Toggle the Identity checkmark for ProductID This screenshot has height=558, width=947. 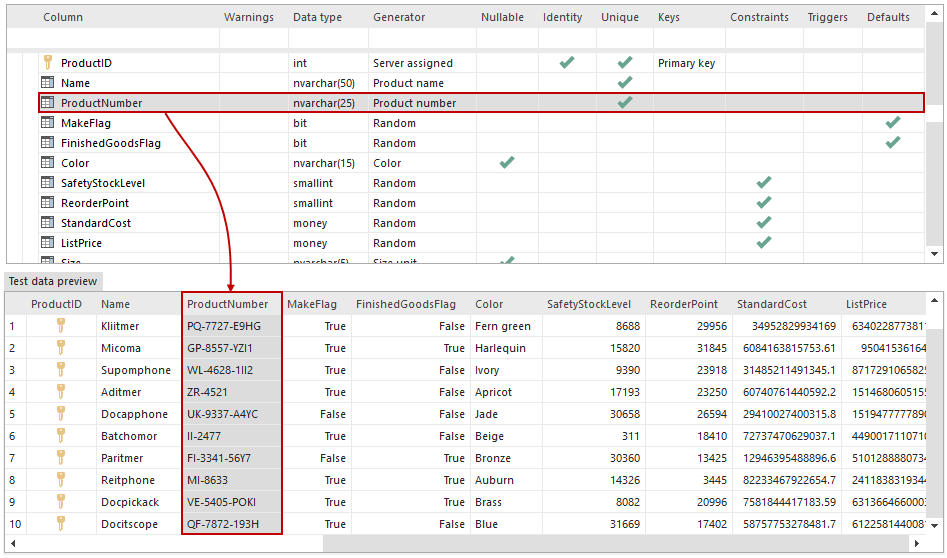pyautogui.click(x=567, y=63)
